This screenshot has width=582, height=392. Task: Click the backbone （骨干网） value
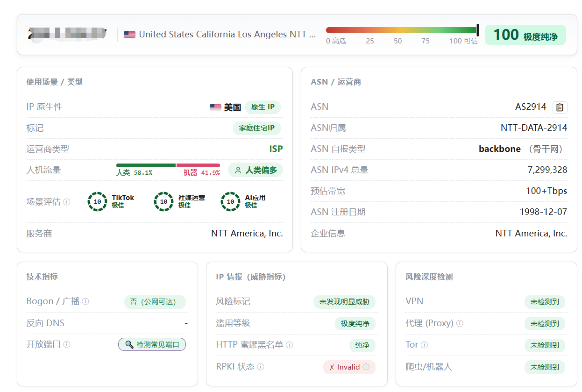pos(523,149)
